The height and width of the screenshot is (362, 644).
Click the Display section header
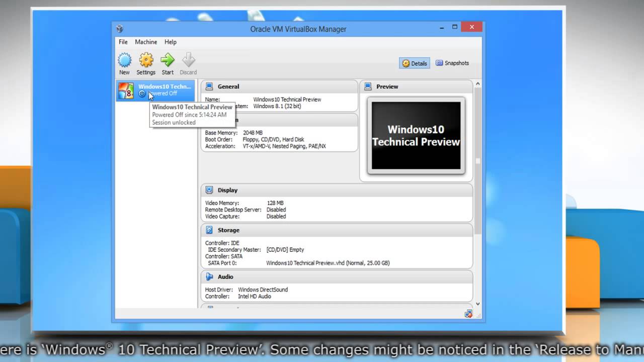(x=337, y=190)
